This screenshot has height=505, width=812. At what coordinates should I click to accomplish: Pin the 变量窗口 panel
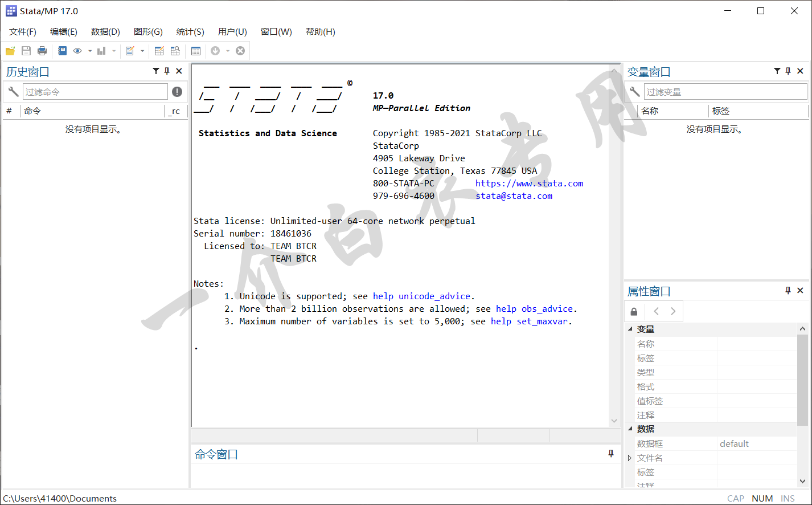[788, 71]
